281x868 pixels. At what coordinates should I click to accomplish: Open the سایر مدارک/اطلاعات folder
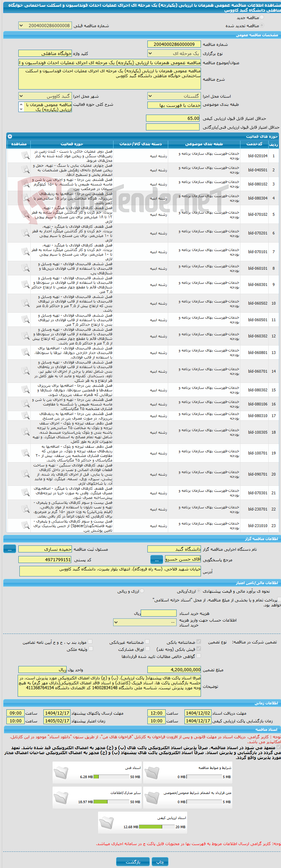point(61,797)
